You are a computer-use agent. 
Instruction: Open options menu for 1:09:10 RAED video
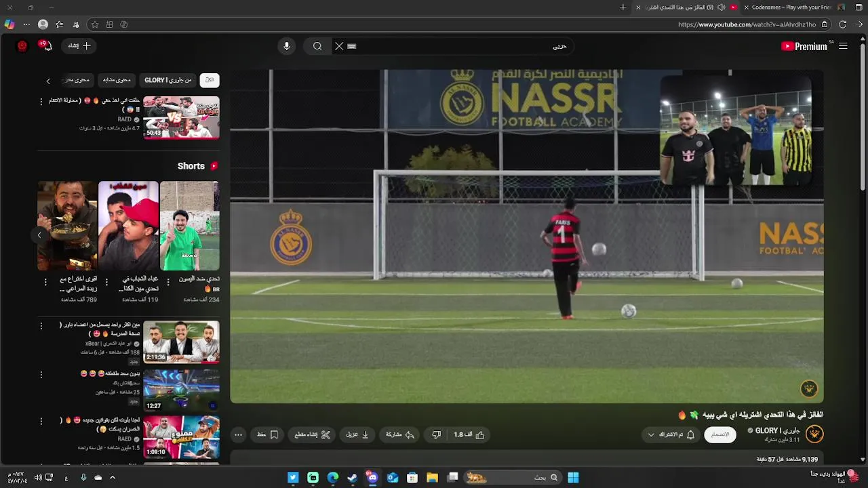pos(41,422)
